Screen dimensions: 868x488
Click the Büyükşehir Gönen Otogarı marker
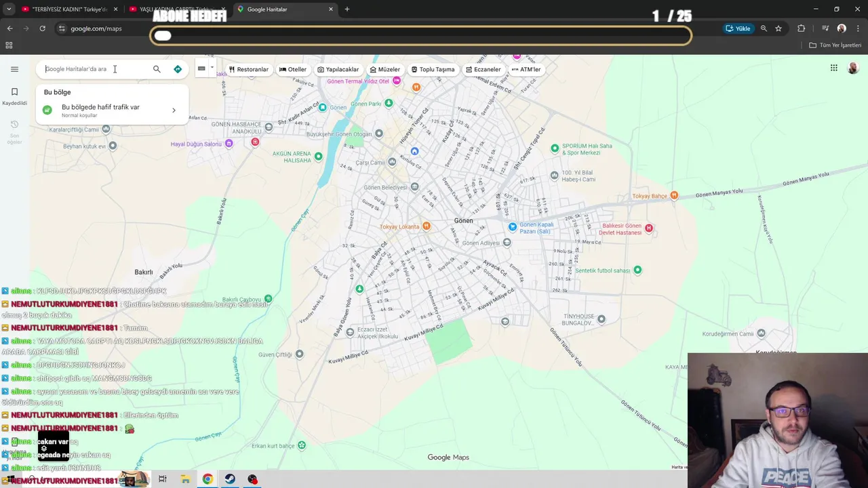(379, 134)
